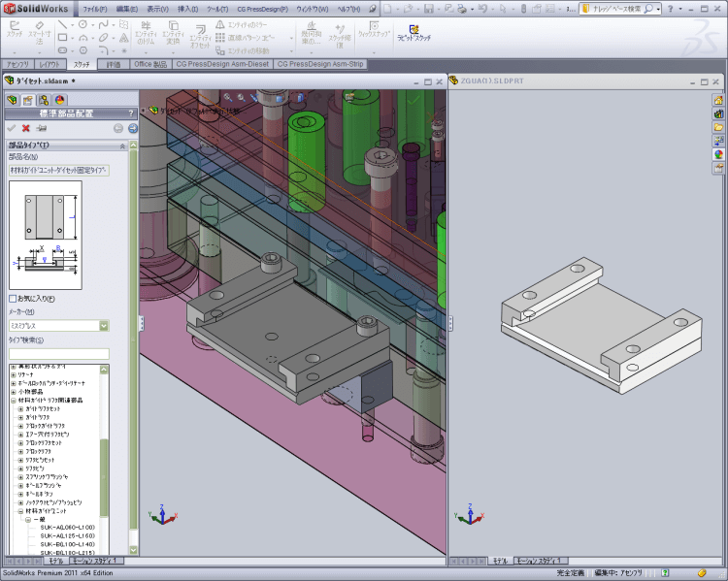This screenshot has width=728, height=581.
Task: Open the モーションスタディ1 tab in ZGUA window
Action: point(539,561)
